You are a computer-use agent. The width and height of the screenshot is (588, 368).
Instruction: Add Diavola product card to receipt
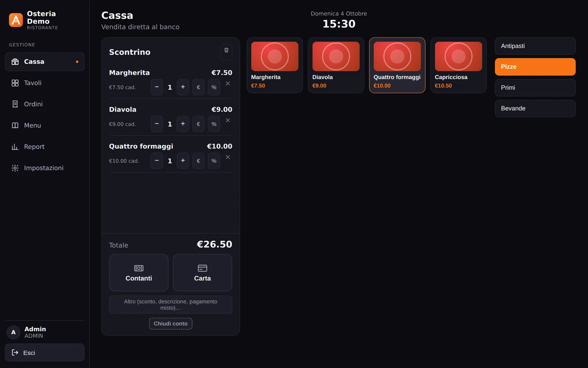[x=336, y=65]
